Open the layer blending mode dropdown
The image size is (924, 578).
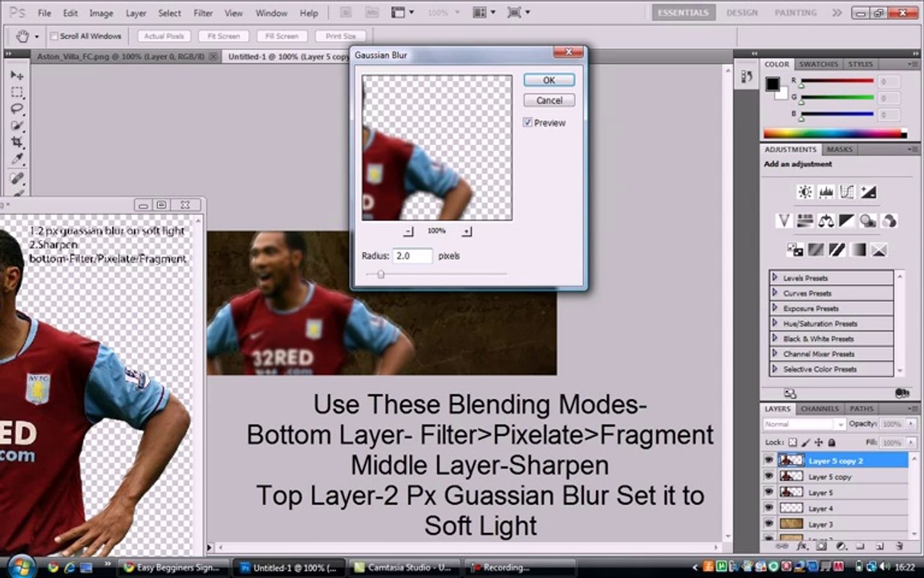804,424
